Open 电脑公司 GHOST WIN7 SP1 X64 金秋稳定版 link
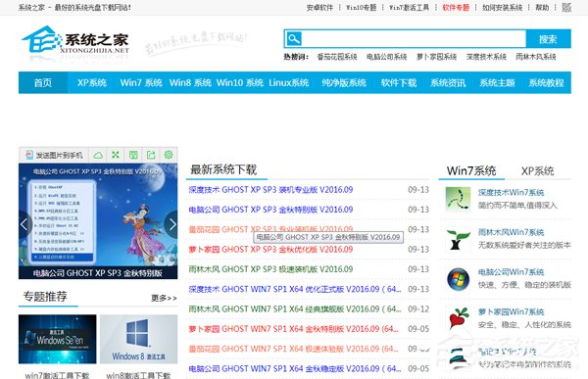This screenshot has width=588, height=379. pyautogui.click(x=295, y=368)
